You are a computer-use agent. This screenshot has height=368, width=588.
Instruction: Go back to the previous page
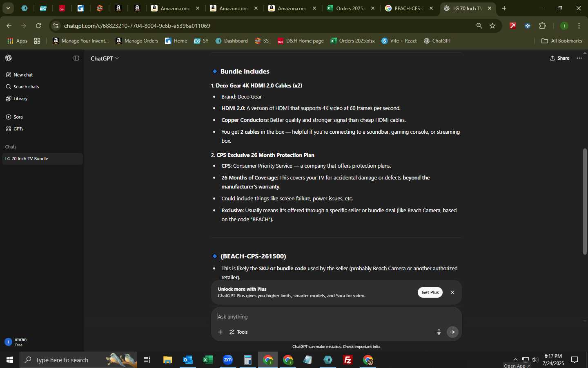[9, 26]
